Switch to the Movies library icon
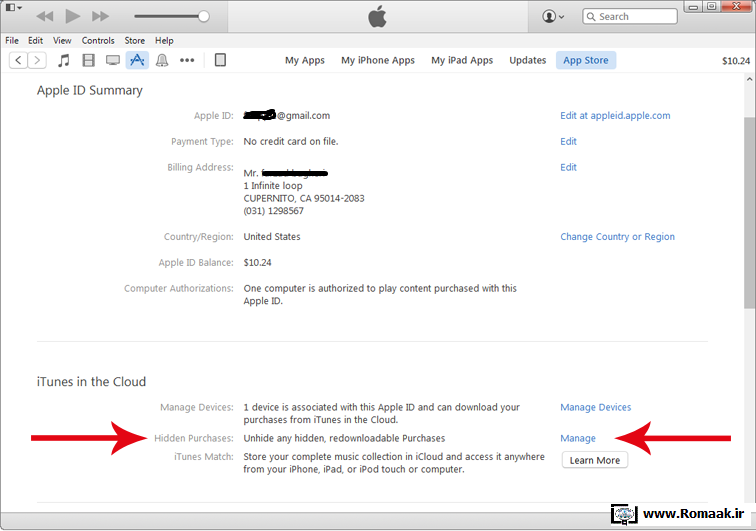This screenshot has height=531, width=756. tap(88, 60)
